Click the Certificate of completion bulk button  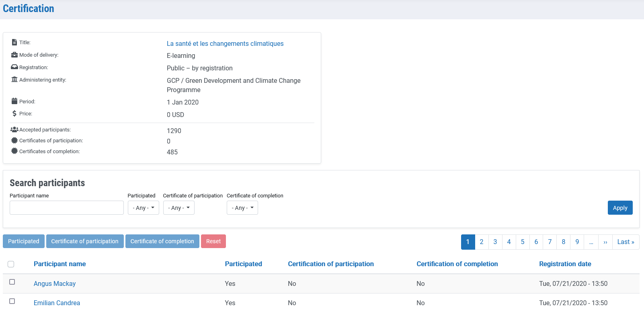coord(162,241)
